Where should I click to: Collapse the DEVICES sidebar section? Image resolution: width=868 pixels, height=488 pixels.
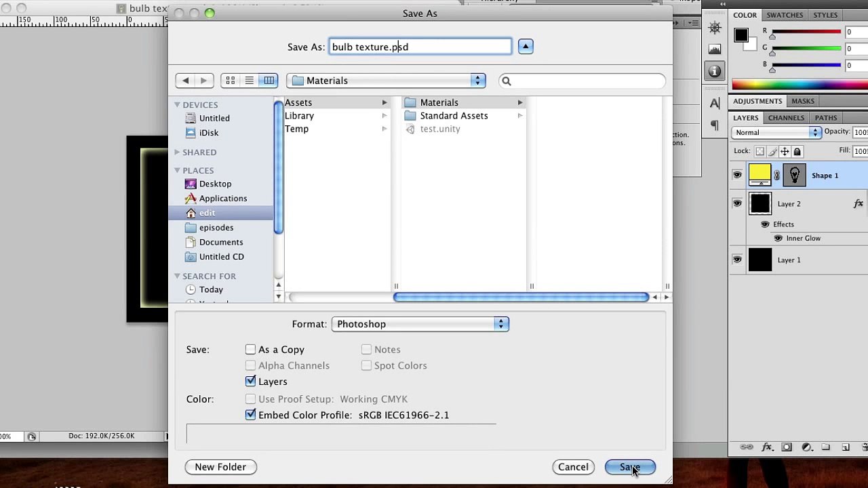click(177, 104)
